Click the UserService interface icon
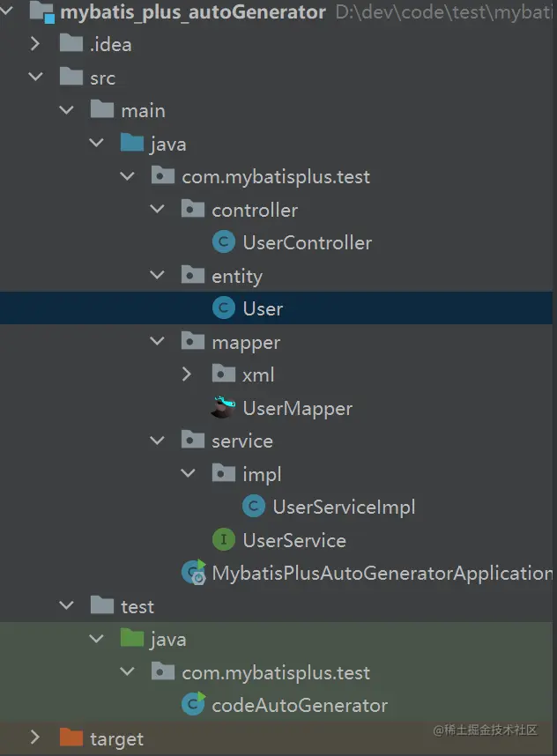This screenshot has width=557, height=756. click(x=224, y=539)
